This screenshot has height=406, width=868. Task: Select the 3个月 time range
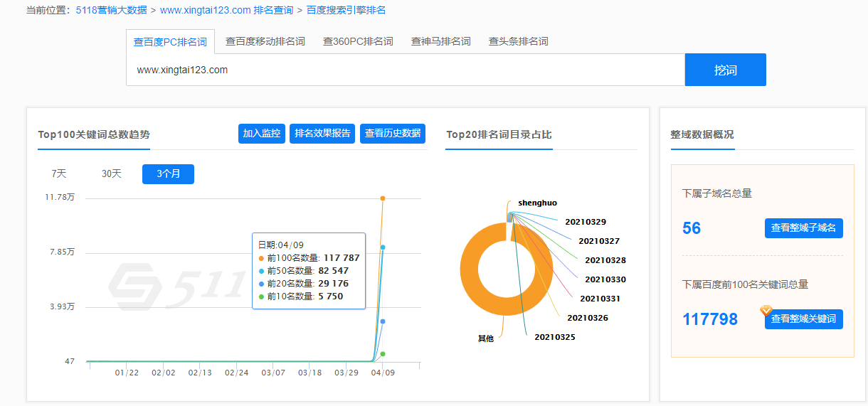[x=168, y=173]
